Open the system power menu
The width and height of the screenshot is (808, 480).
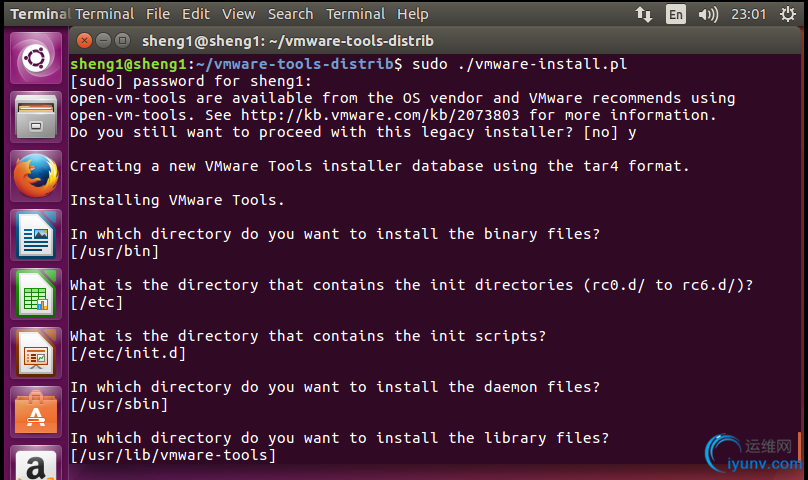(x=788, y=14)
